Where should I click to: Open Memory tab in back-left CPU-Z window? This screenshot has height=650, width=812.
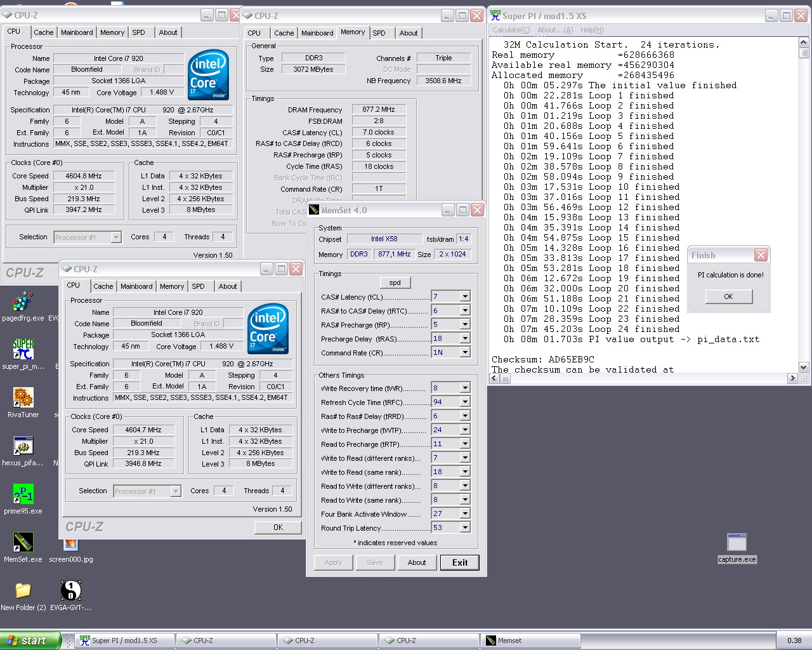coord(112,32)
